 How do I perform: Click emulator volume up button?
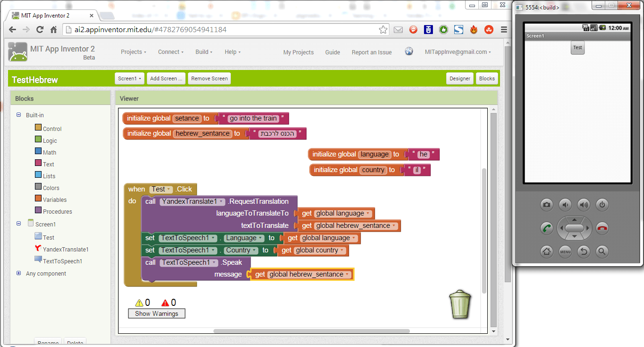(x=584, y=205)
